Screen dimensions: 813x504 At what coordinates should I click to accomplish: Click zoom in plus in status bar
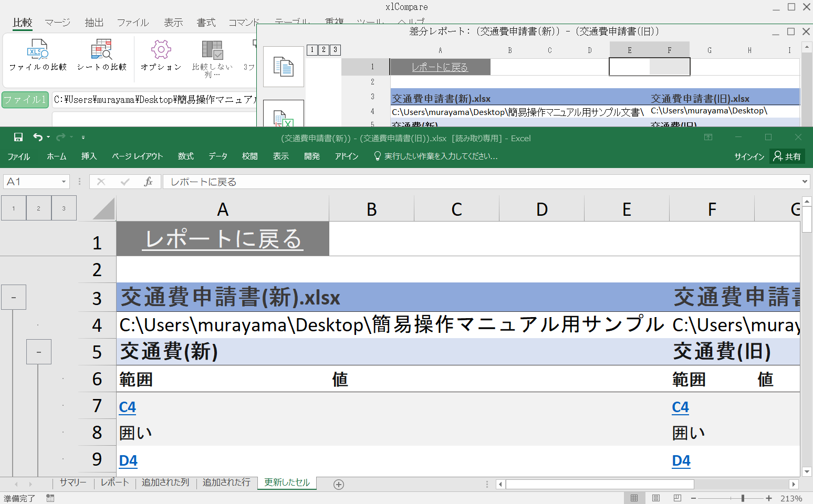(x=769, y=498)
